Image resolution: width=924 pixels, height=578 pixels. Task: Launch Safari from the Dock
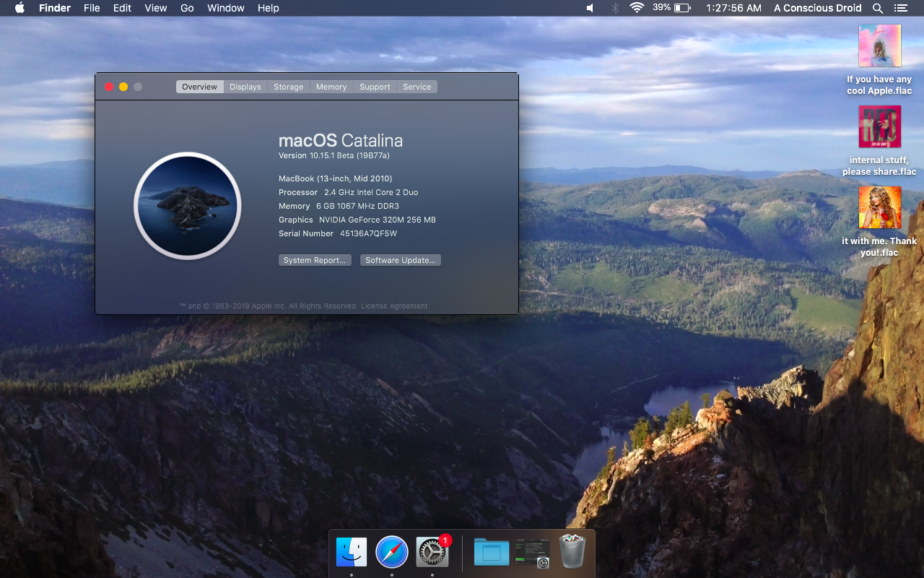392,553
